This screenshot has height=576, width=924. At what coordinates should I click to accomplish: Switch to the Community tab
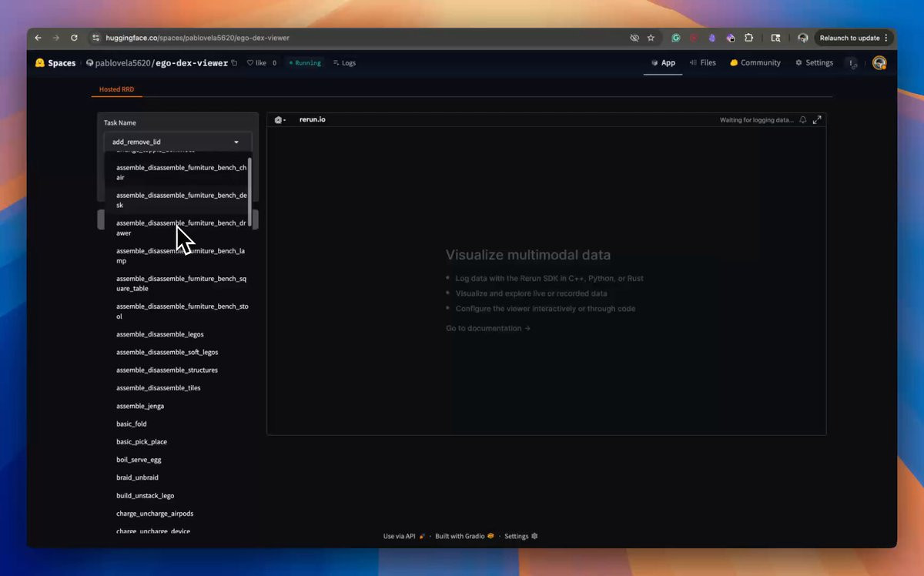tap(755, 63)
